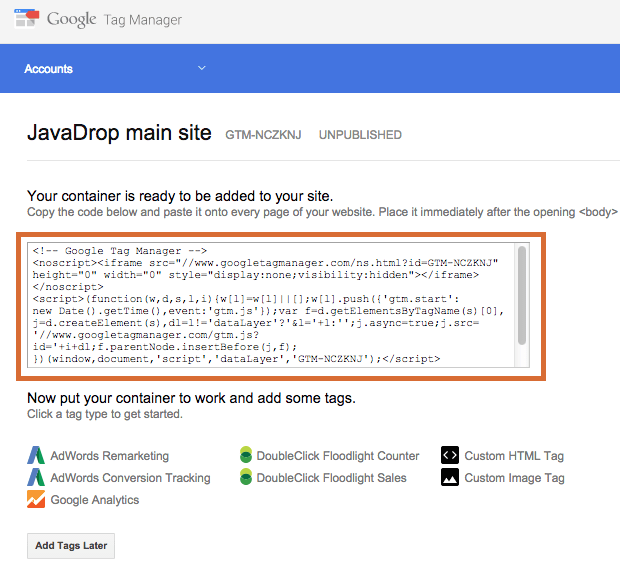
Task: Select DoubleClick Floodlight Counter tag type
Action: 338,456
